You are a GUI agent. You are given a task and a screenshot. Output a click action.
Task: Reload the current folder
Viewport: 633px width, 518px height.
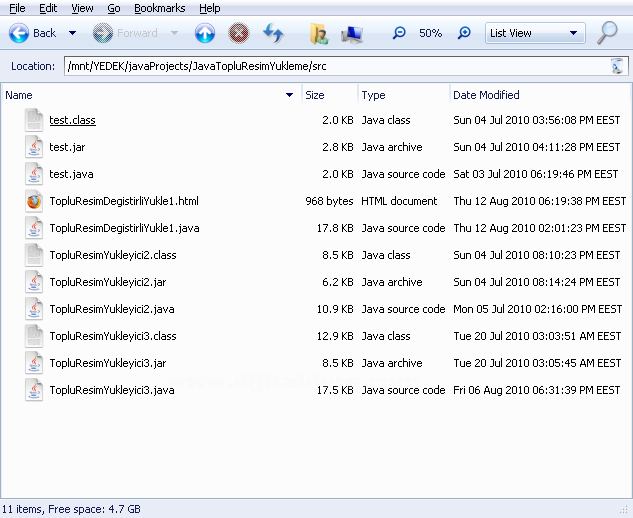[x=273, y=33]
